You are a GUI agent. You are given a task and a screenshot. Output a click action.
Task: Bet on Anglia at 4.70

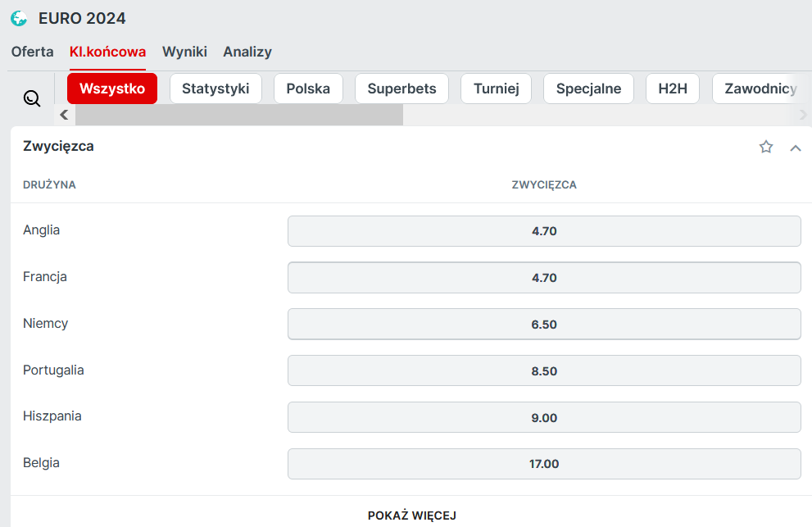(544, 231)
